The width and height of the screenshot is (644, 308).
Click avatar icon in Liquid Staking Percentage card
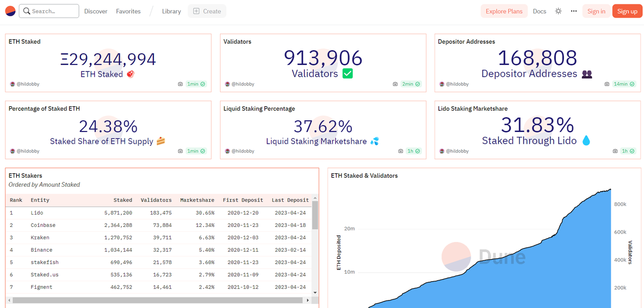point(227,151)
